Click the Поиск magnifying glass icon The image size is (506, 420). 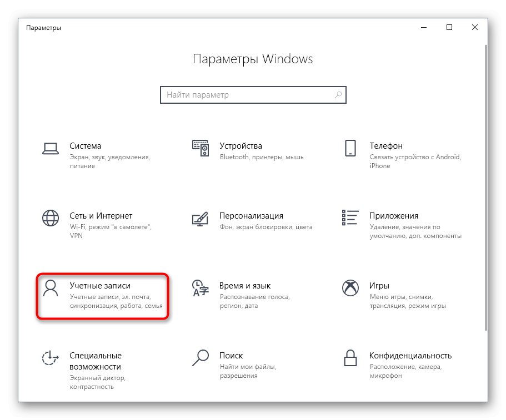point(201,358)
